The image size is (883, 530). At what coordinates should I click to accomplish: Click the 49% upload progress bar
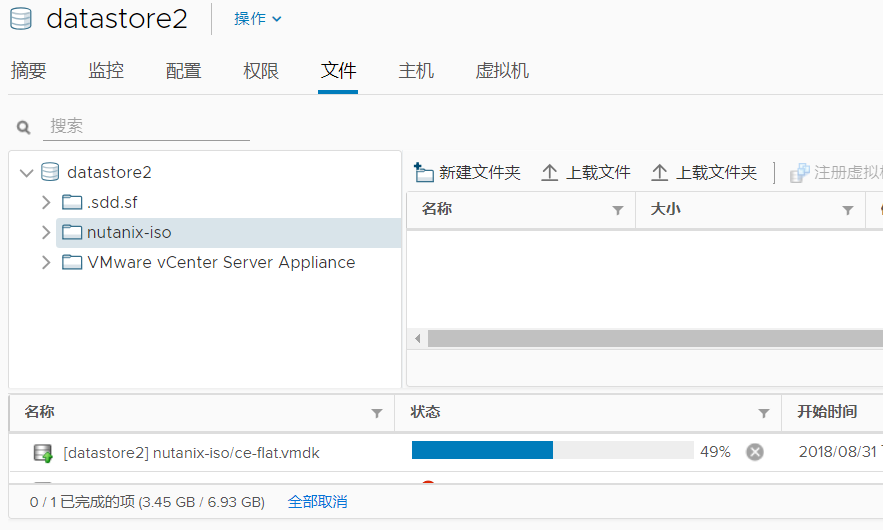552,450
